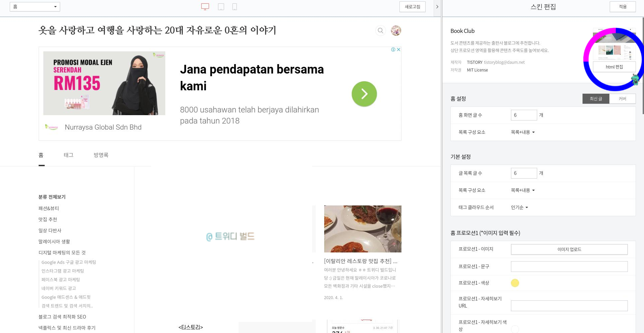Click the Book Club skin thumbnail

[614, 45]
